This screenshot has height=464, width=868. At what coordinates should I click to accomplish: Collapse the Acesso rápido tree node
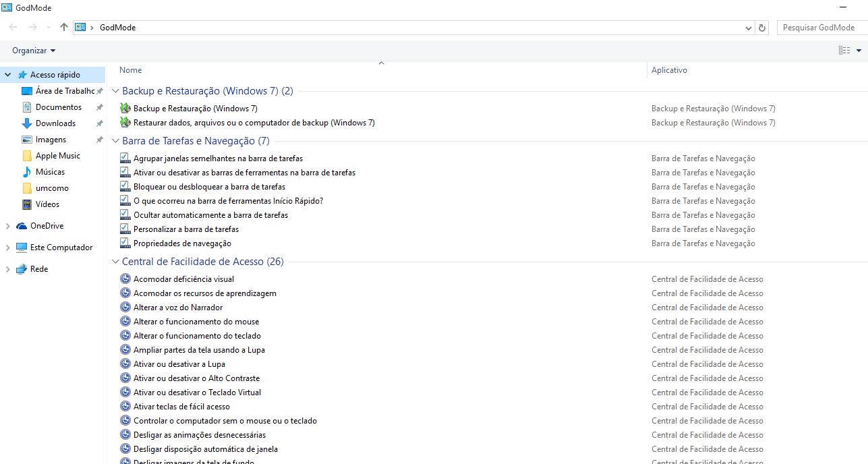(8, 75)
